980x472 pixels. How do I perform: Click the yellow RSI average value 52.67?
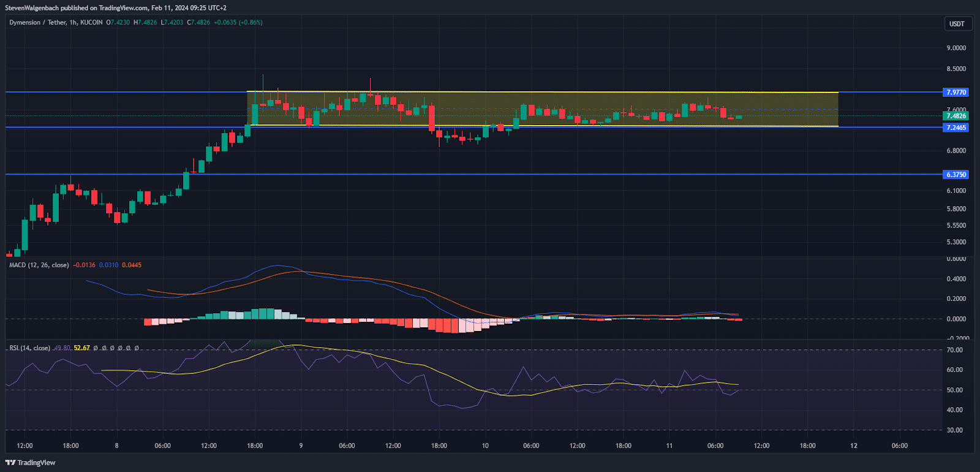(x=81, y=348)
